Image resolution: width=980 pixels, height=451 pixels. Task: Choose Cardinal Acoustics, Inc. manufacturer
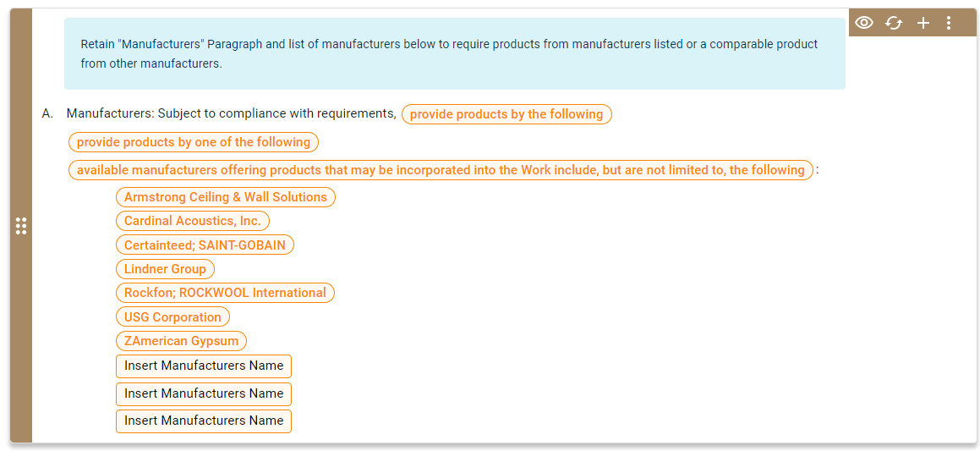pyautogui.click(x=193, y=221)
